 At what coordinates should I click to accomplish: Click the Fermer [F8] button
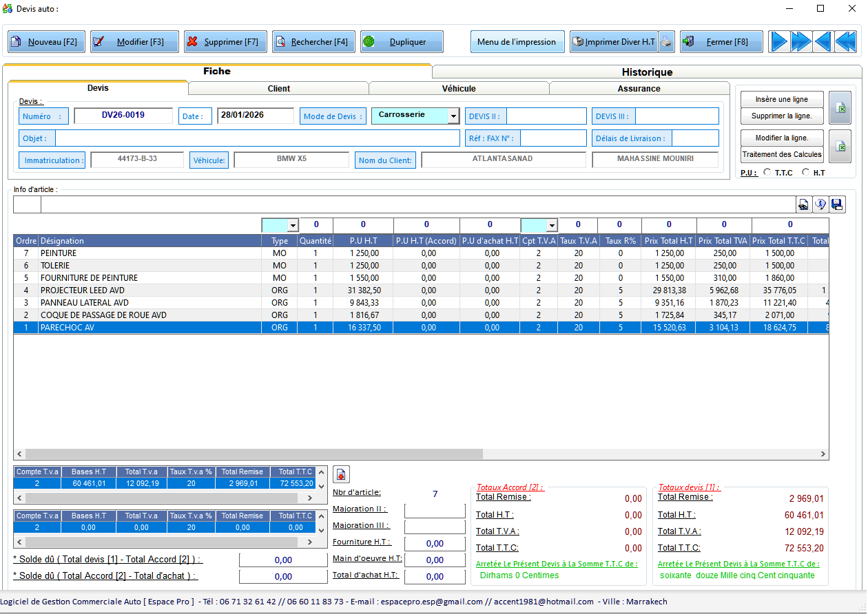[721, 42]
